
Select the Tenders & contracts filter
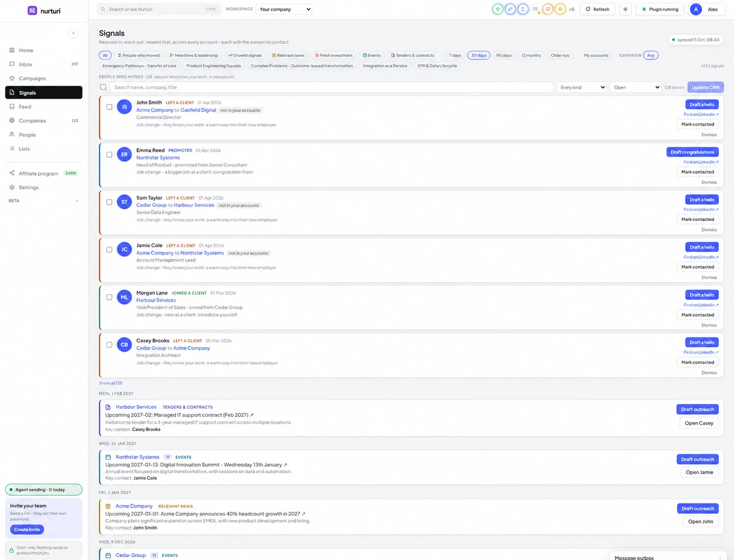[412, 55]
